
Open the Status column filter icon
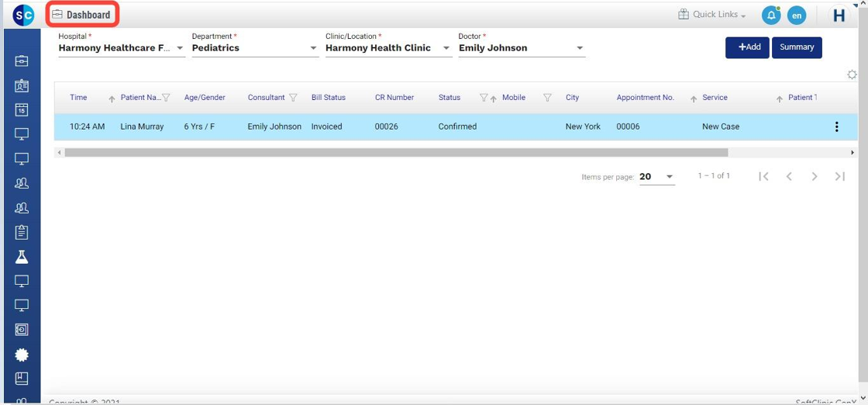(484, 98)
